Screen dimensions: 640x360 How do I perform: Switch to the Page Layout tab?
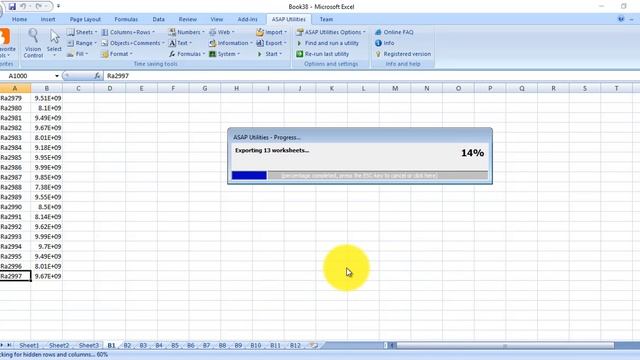85,19
